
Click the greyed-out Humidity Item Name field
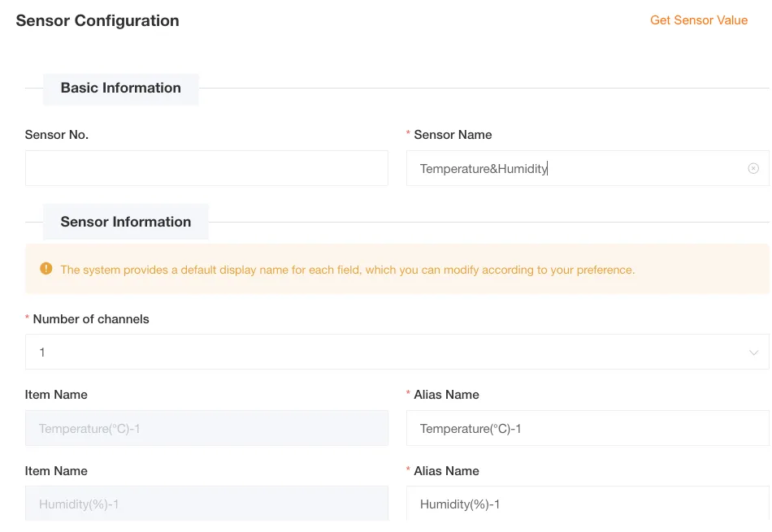pos(206,504)
